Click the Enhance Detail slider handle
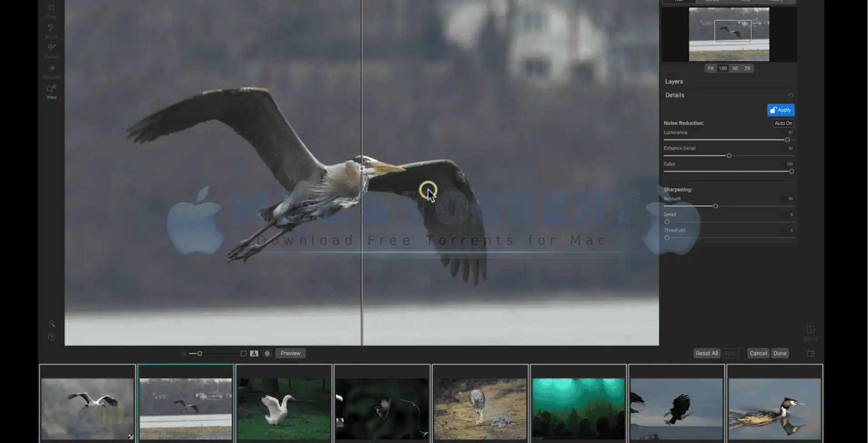Screen dimensions: 868x443 pos(729,156)
